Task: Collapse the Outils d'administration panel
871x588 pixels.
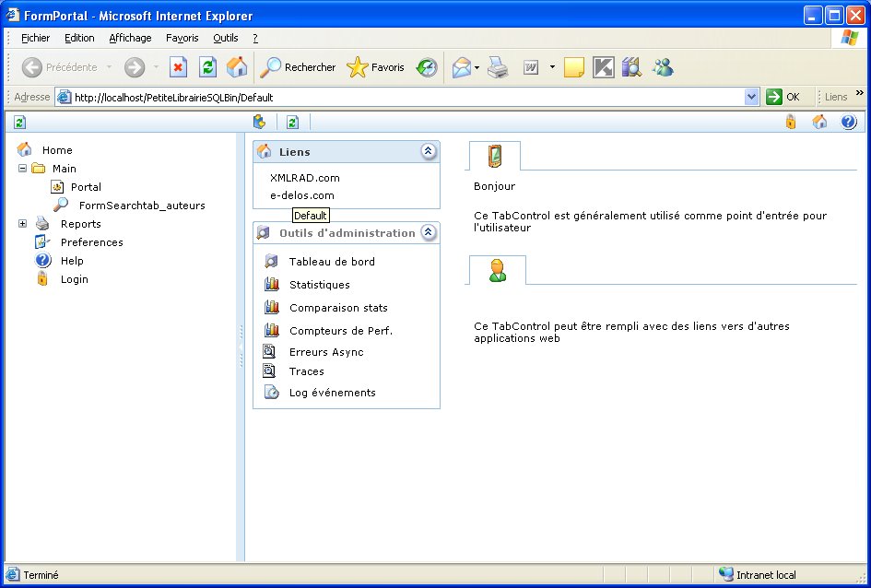Action: click(x=428, y=233)
